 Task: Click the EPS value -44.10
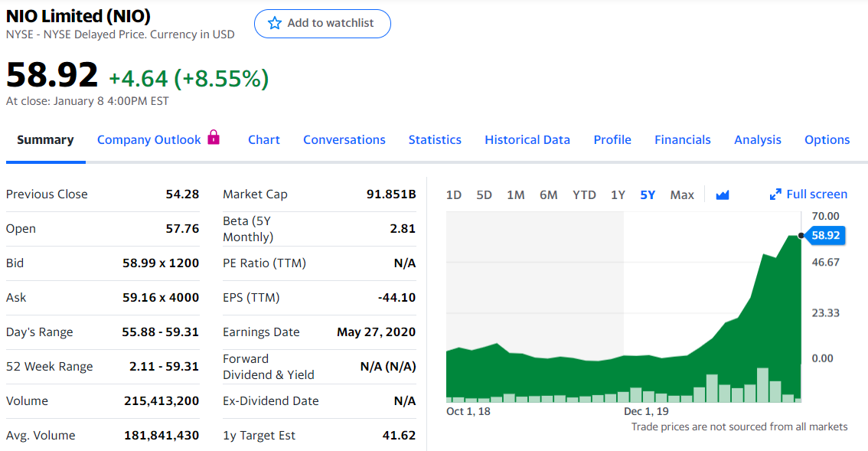397,298
